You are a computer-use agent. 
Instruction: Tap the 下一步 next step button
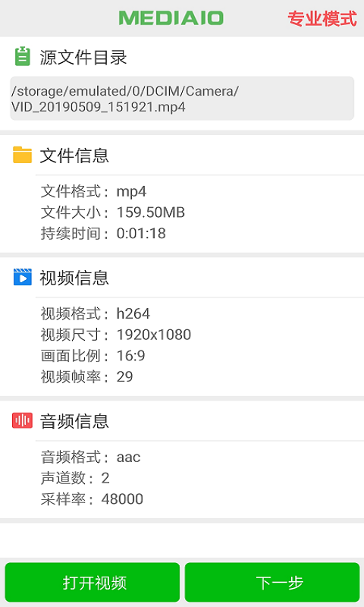pos(272,582)
